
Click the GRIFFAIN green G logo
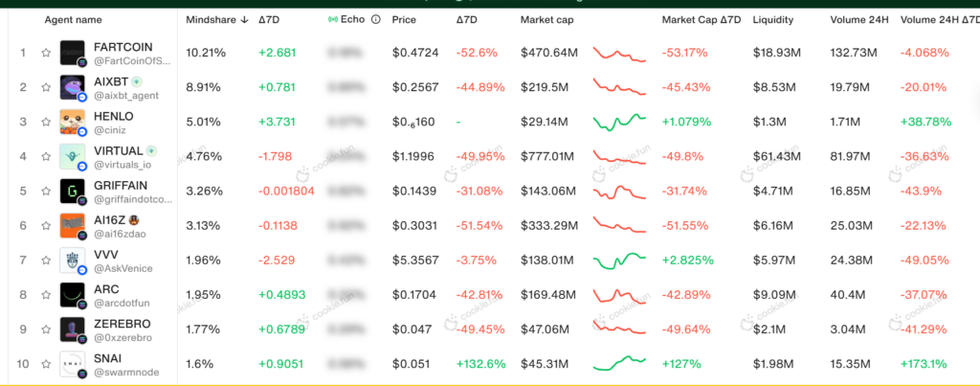(73, 191)
